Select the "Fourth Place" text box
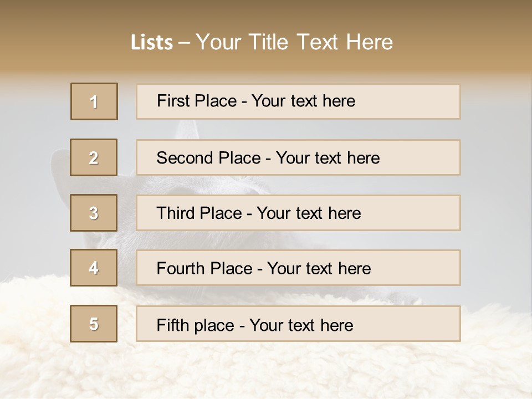 click(298, 268)
